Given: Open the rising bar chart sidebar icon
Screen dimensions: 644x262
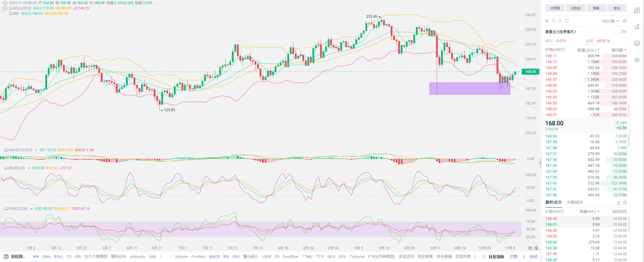Looking at the screenshot, I should (637, 27).
